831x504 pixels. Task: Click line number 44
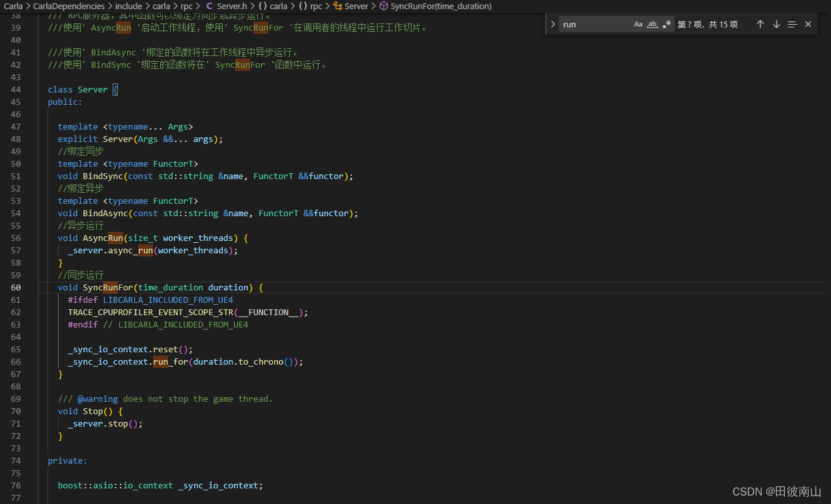(x=16, y=89)
